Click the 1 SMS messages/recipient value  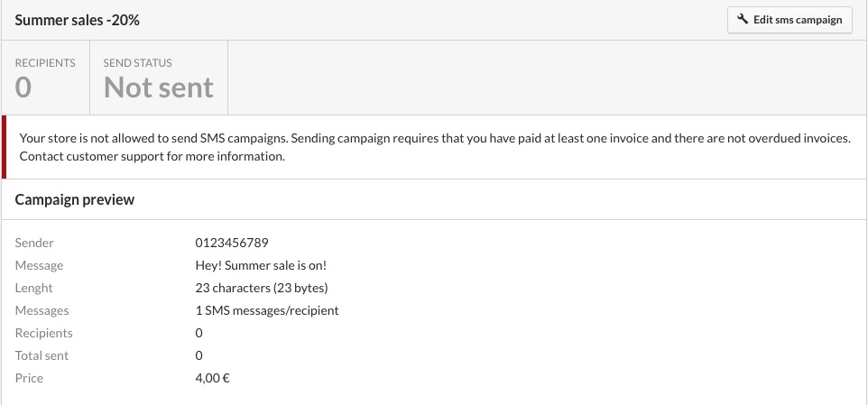pos(267,311)
